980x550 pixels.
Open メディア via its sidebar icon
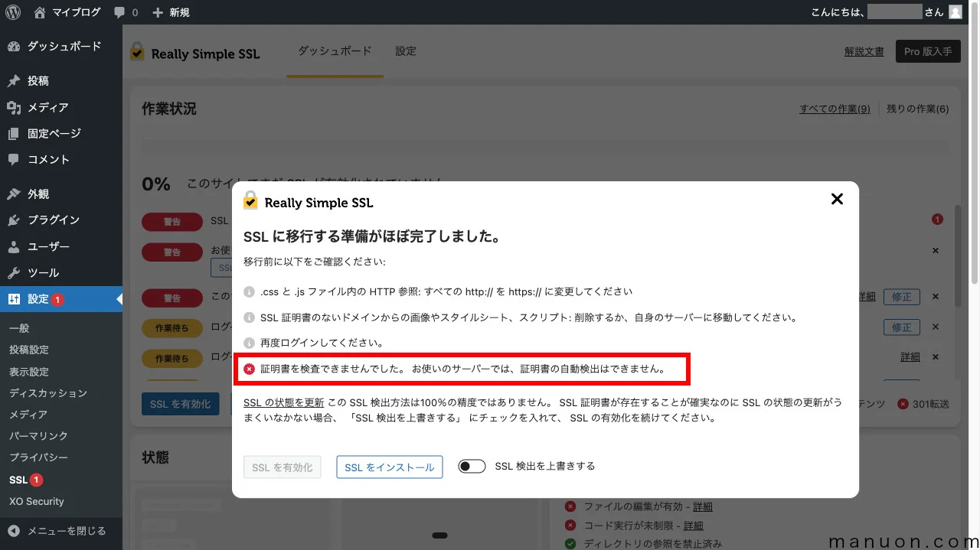pos(13,107)
